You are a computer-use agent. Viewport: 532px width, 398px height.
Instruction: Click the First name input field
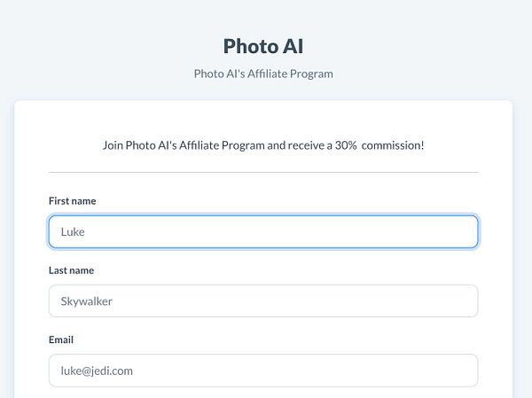click(262, 232)
